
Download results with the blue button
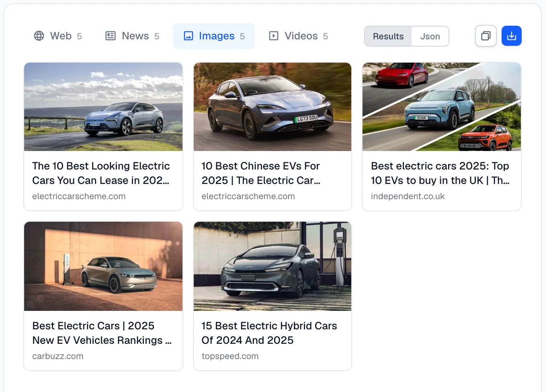coord(512,36)
